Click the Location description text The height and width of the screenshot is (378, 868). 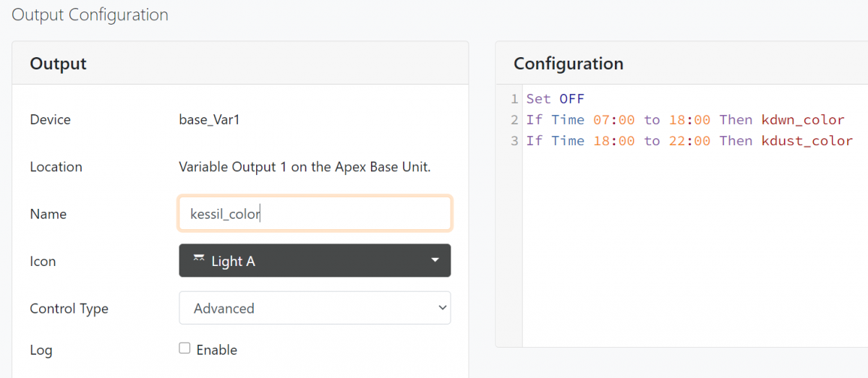click(x=305, y=167)
